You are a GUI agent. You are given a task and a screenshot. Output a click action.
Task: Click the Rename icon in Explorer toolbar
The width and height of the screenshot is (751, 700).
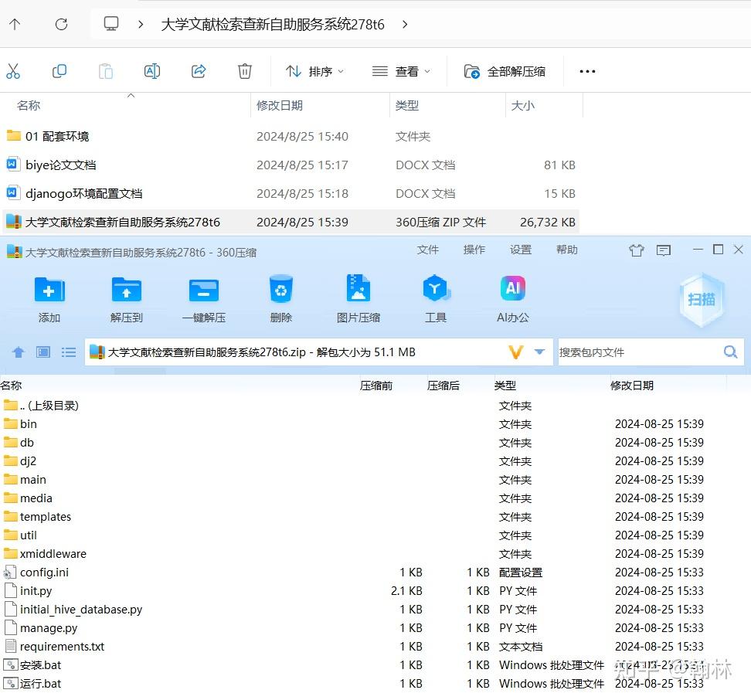(x=152, y=71)
